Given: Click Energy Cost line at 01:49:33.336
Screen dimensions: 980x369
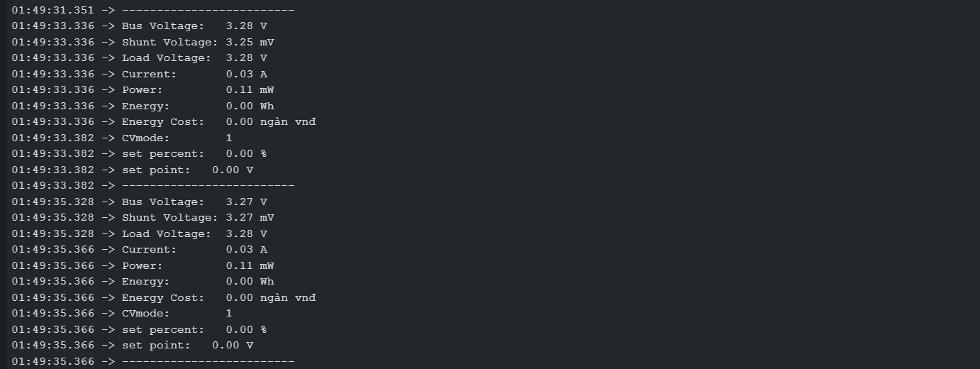Looking at the screenshot, I should (164, 122).
